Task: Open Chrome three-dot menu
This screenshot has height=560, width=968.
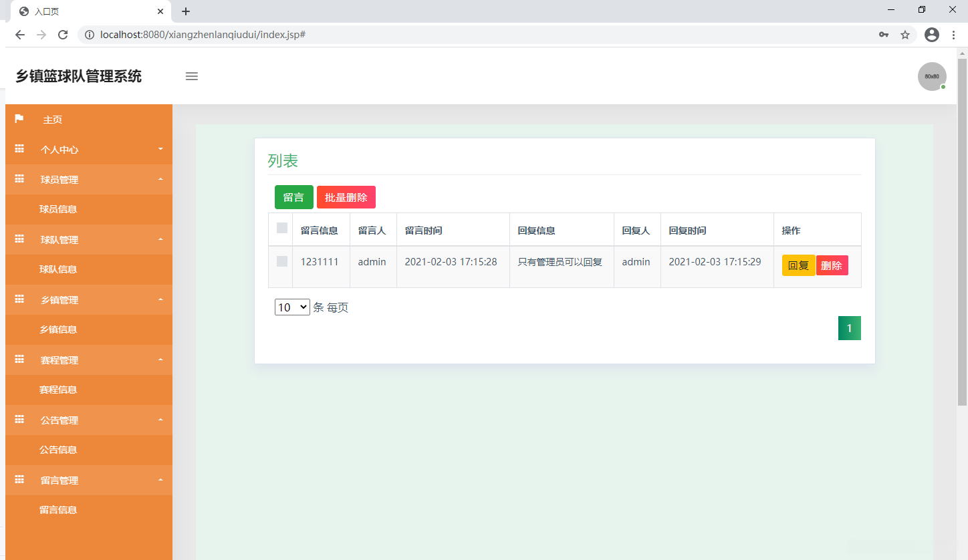Action: coord(953,35)
